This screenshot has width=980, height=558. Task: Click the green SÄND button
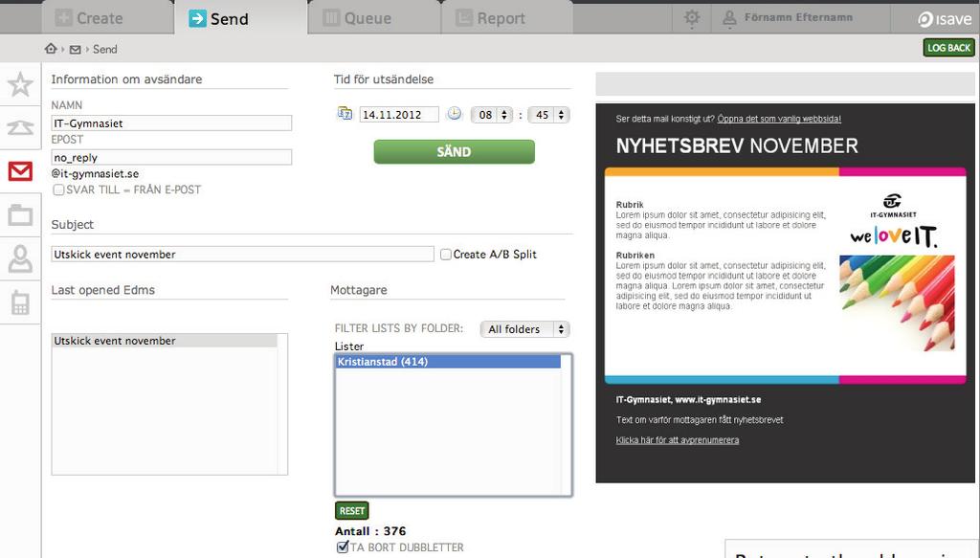point(454,152)
